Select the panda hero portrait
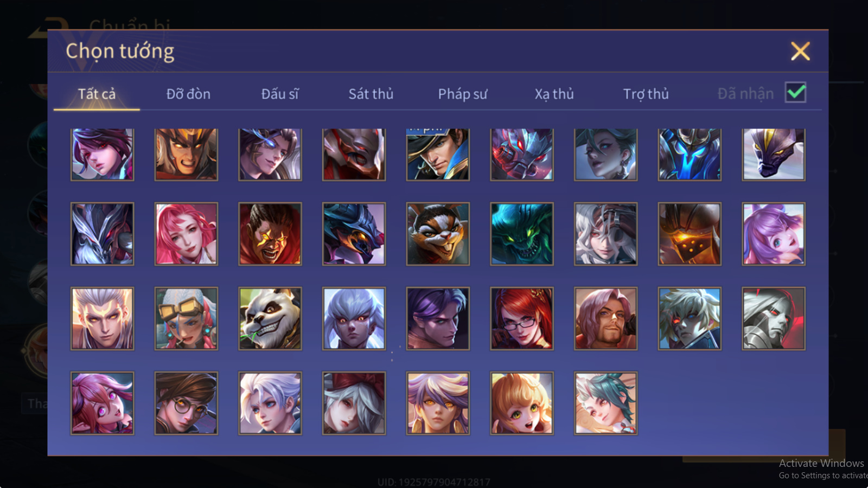Screen dimensions: 868x488 point(270,319)
